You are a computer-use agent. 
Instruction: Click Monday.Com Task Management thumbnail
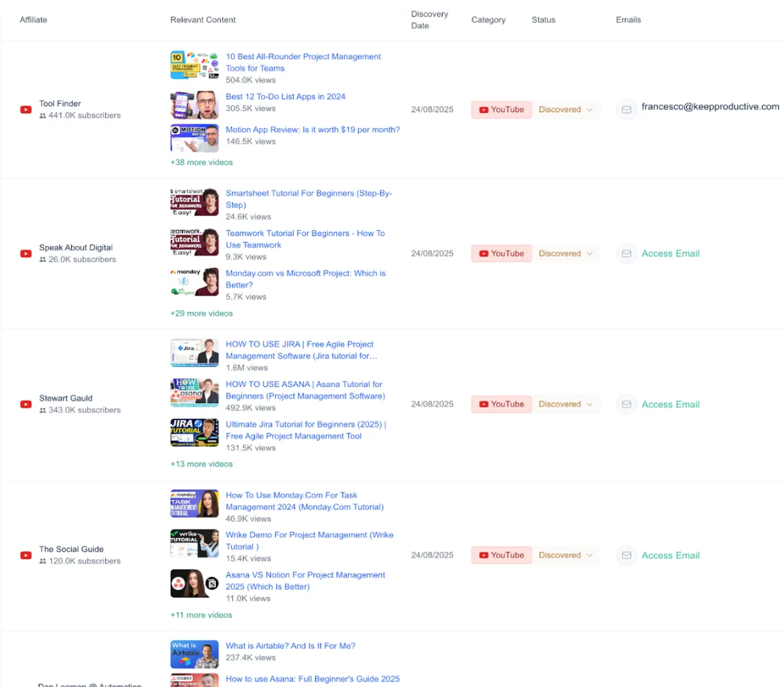[x=194, y=504]
